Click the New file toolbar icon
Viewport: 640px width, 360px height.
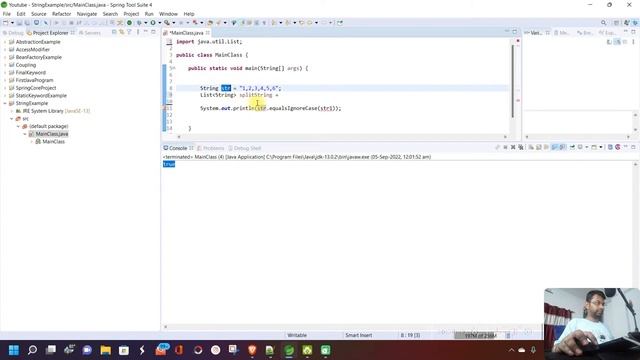[6, 23]
